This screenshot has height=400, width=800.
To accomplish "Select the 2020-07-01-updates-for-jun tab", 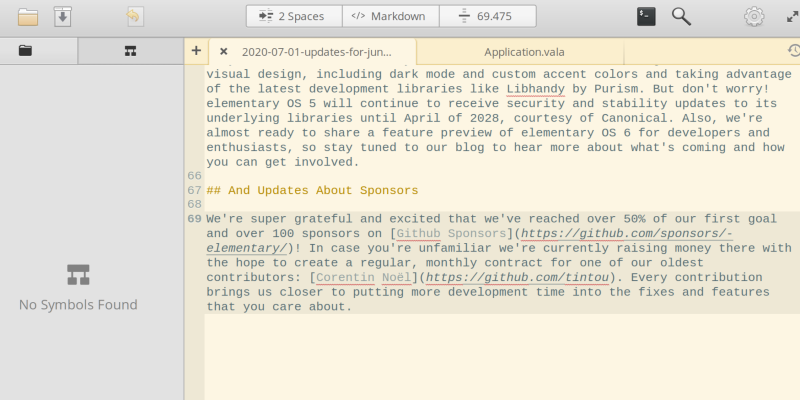I will click(316, 51).
